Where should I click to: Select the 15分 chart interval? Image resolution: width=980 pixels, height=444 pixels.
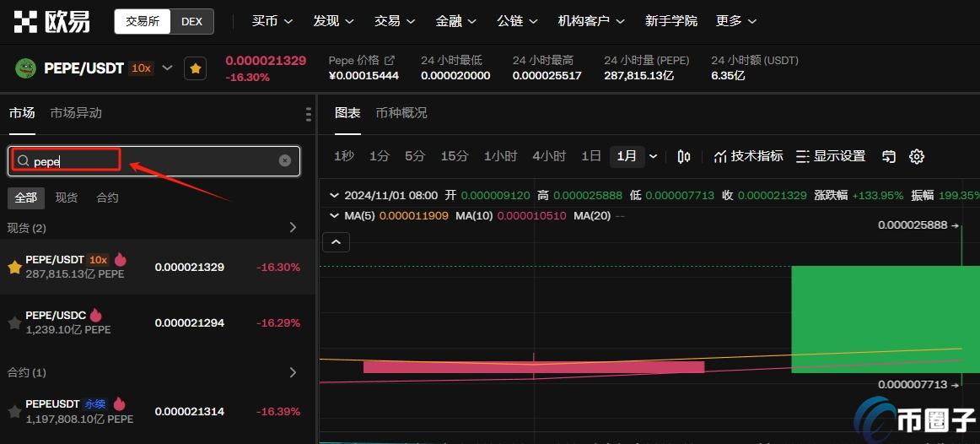(454, 156)
